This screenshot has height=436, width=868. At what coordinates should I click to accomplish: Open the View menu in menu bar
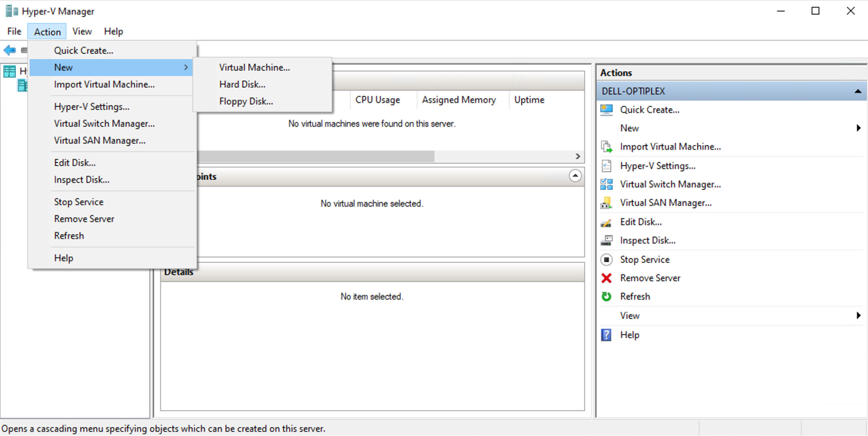[82, 31]
